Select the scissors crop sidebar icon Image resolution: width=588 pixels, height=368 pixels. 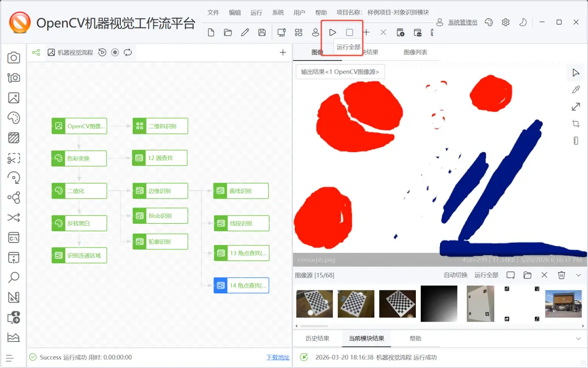point(14,158)
